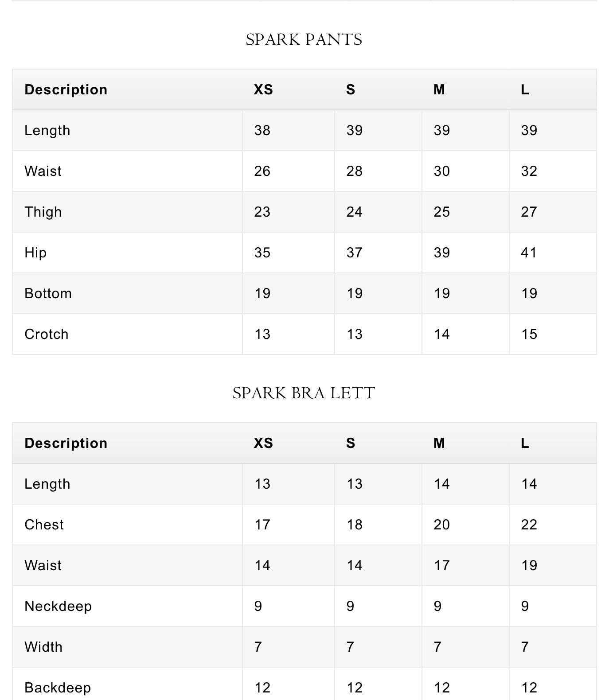Click the S column header in bralette table

(x=351, y=443)
